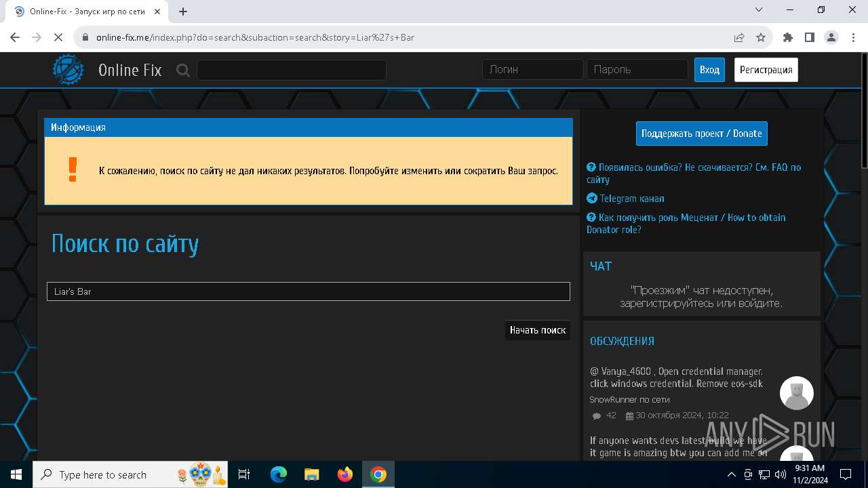The height and width of the screenshot is (488, 868).
Task: Click the comment count 42
Action: 612,415
